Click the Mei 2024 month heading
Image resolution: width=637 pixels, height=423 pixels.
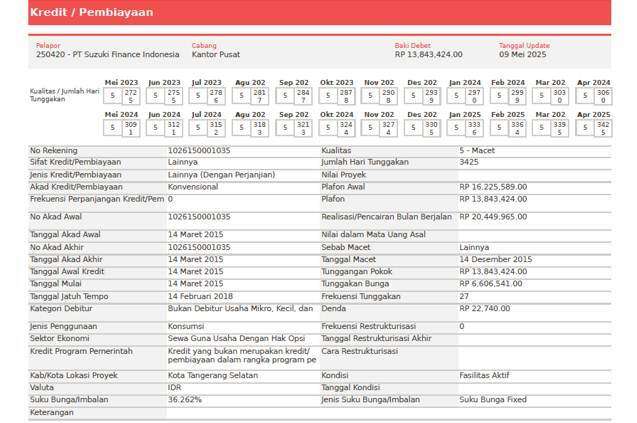pyautogui.click(x=121, y=115)
